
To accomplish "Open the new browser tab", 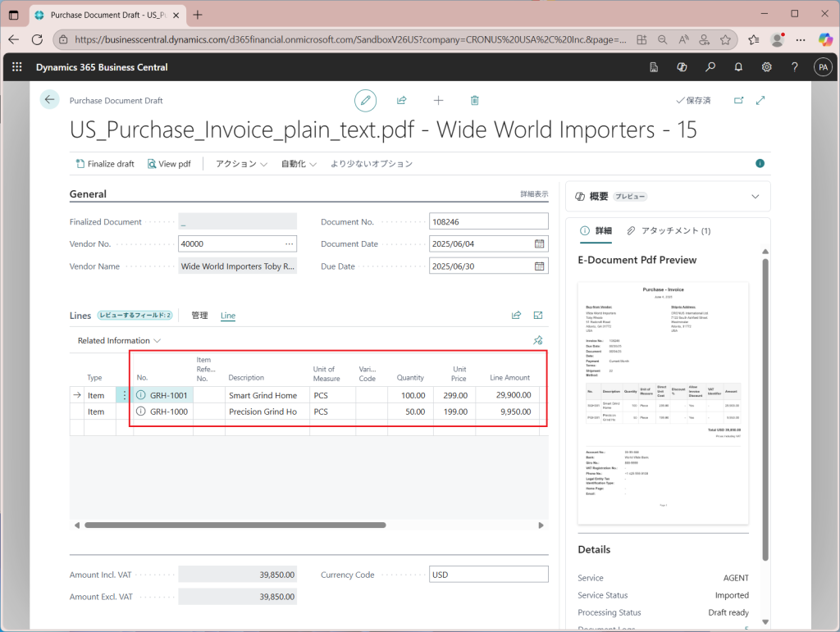I will (x=198, y=15).
